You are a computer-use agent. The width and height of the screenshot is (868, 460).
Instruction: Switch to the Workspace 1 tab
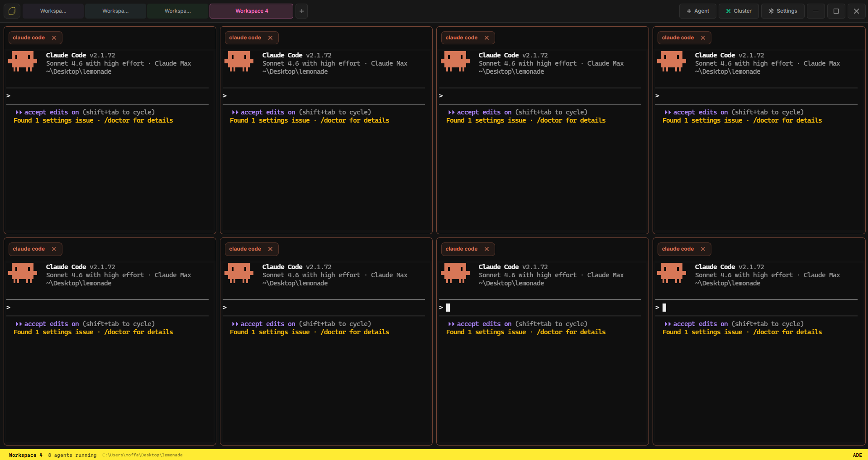(53, 11)
